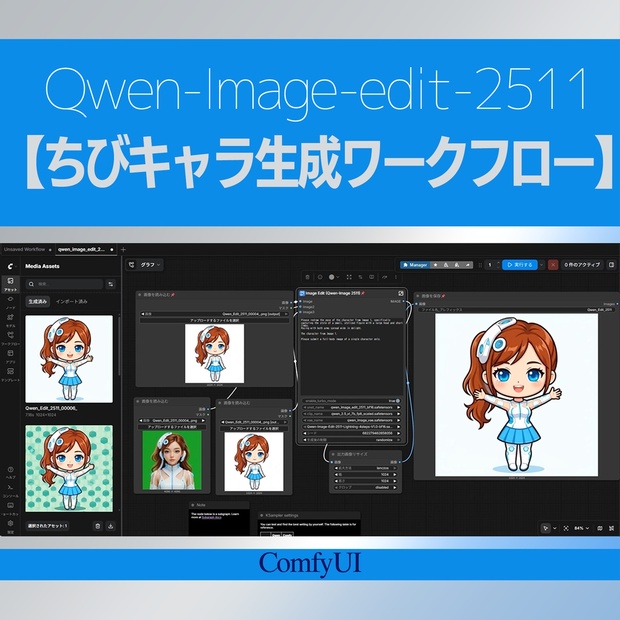Collapse the Note node via title dot
Viewport: 620px width, 620px height.
pos(193,505)
